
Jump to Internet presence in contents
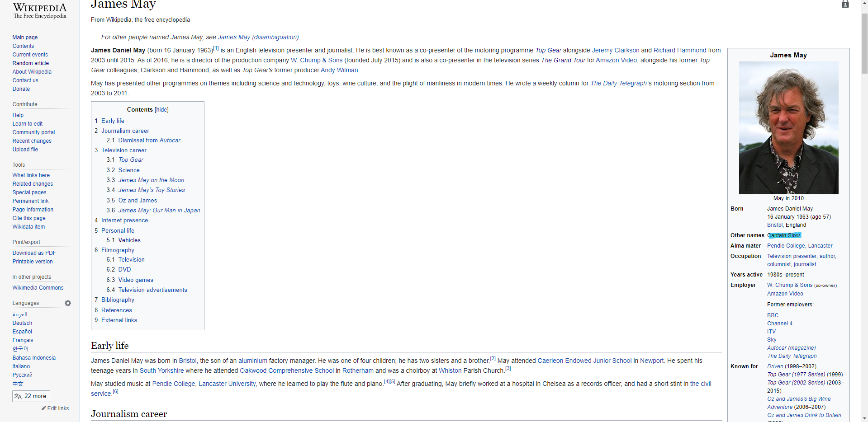coord(124,220)
